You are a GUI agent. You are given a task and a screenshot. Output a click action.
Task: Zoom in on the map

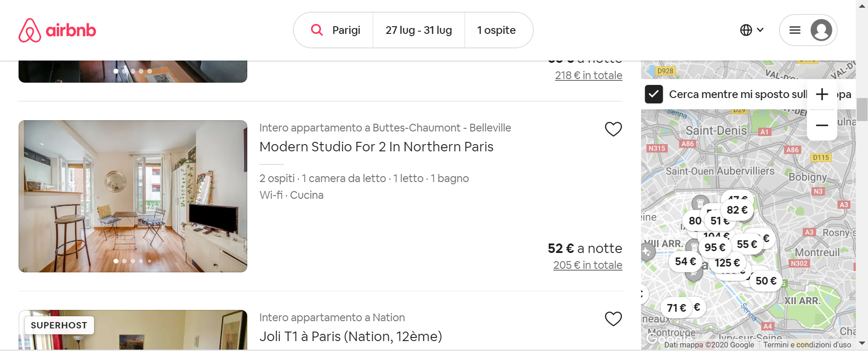point(822,94)
